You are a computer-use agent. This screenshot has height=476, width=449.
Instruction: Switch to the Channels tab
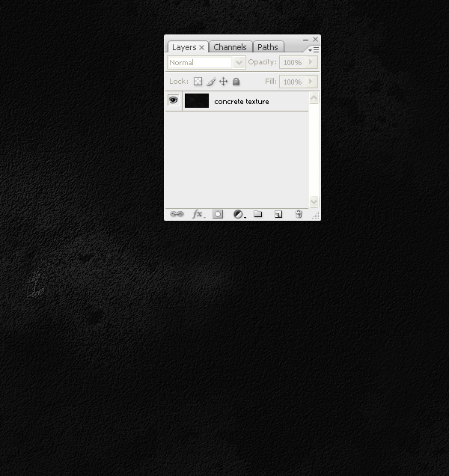[x=230, y=47]
